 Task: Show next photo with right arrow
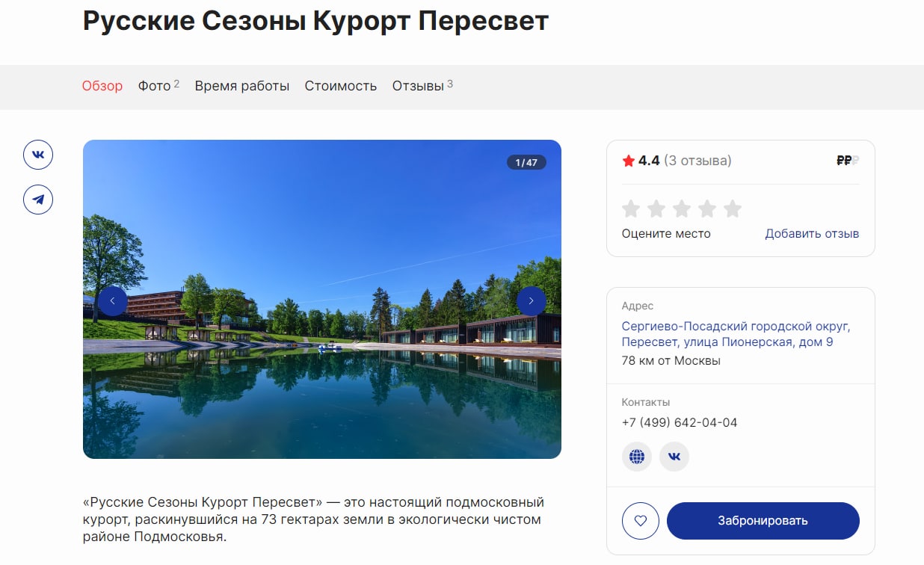(532, 301)
